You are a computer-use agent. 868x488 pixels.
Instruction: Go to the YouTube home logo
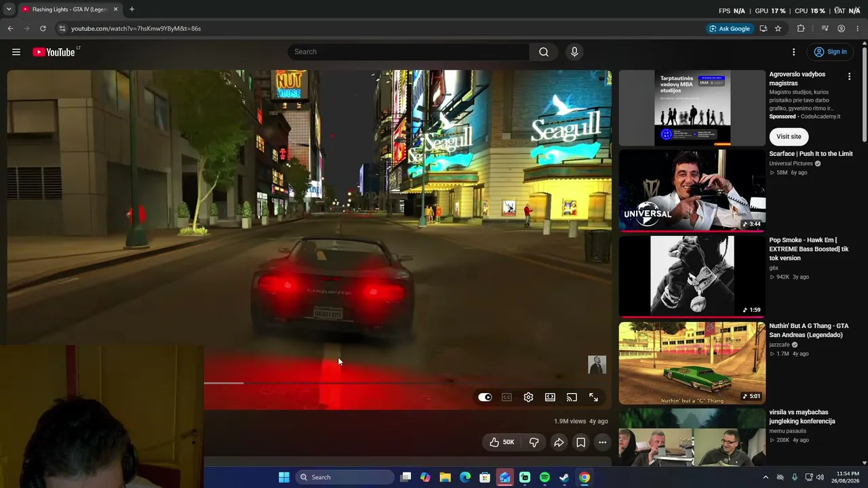click(x=54, y=52)
